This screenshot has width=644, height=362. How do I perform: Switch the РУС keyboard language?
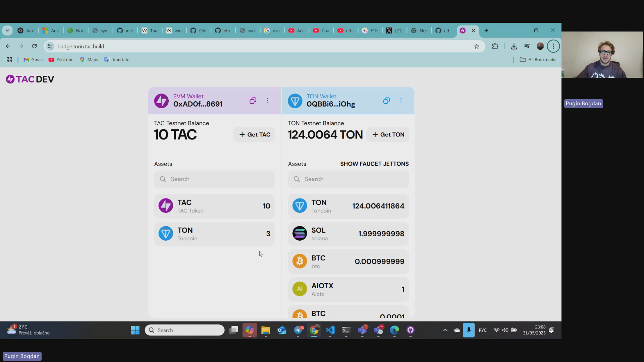point(483,330)
